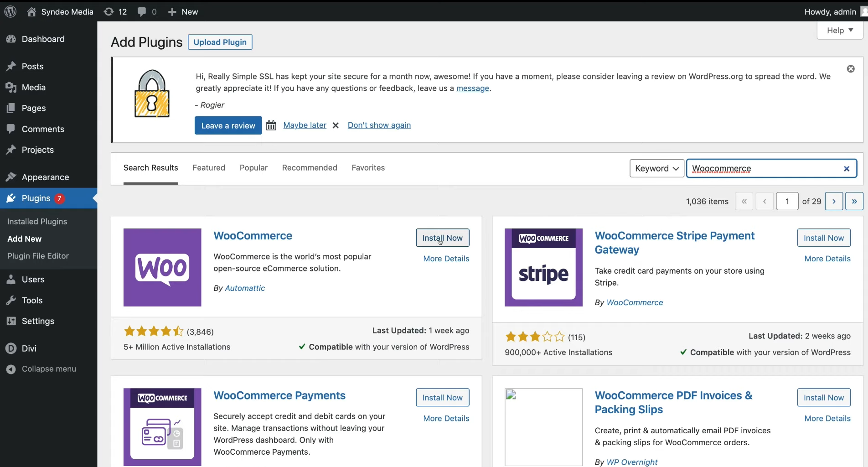Install WooCommerce PDF Invoices & Packing Slips

click(x=824, y=397)
